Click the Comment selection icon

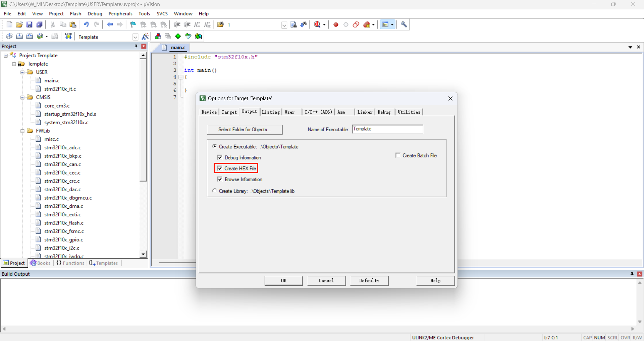click(x=197, y=24)
